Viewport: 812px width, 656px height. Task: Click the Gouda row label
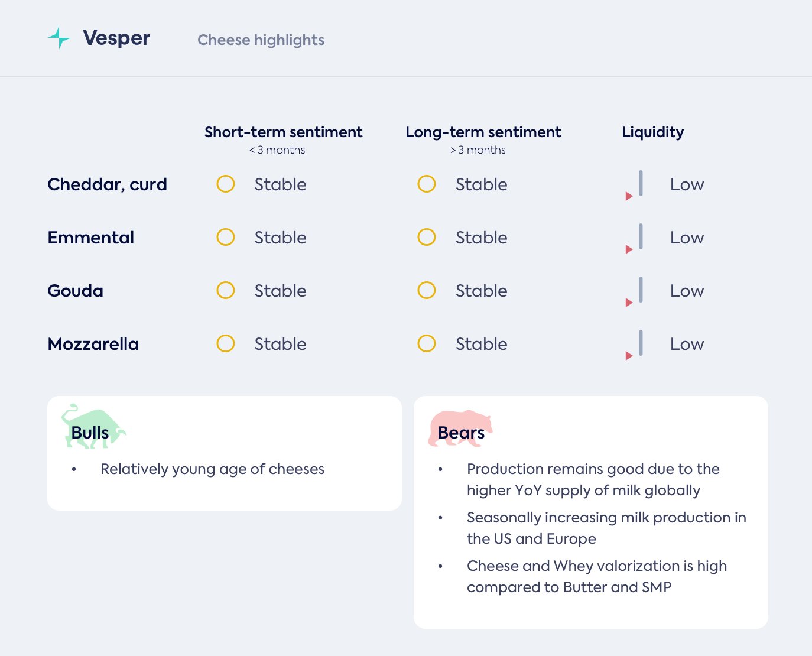[75, 291]
